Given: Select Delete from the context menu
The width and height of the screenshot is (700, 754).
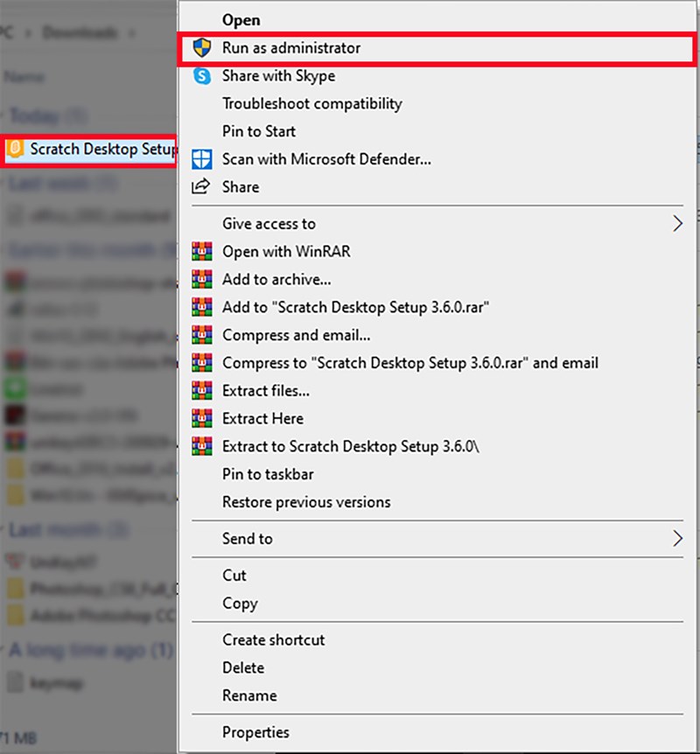Looking at the screenshot, I should click(x=437, y=668).
